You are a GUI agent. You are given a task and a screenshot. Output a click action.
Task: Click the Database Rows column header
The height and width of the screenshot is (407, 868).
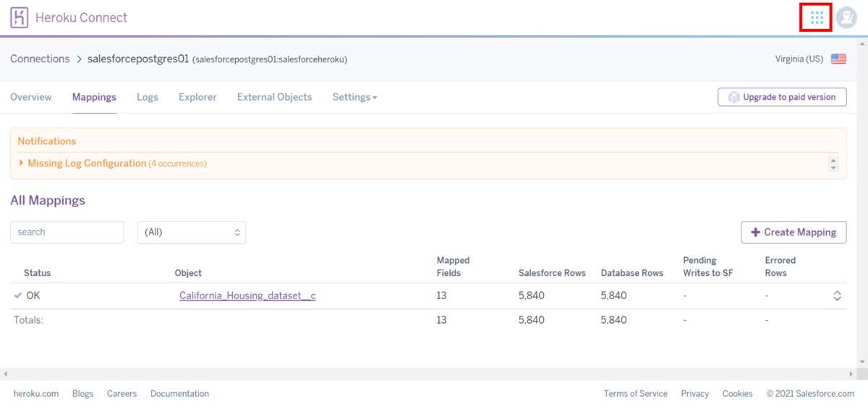632,273
